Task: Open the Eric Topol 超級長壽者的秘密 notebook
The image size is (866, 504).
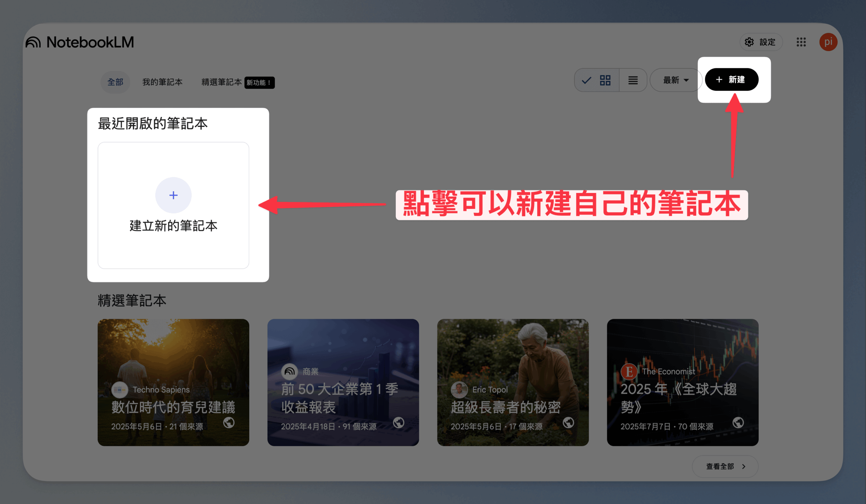Action: [x=513, y=383]
